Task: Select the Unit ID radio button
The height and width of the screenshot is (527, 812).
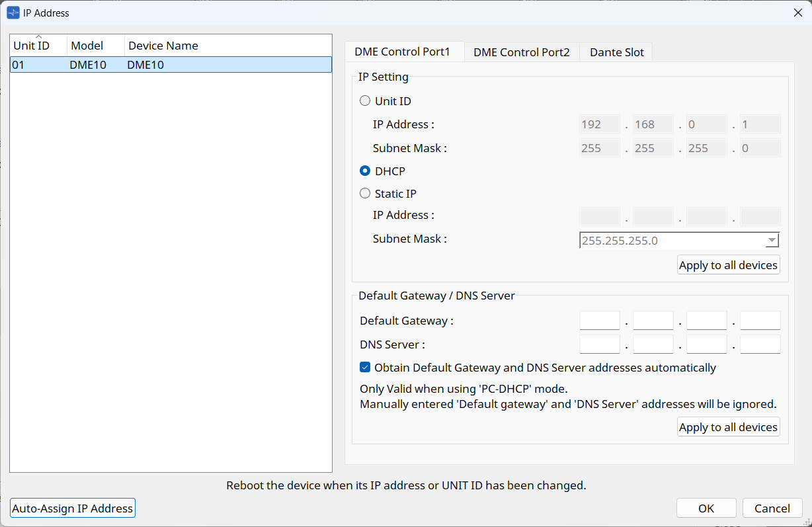Action: tap(365, 101)
